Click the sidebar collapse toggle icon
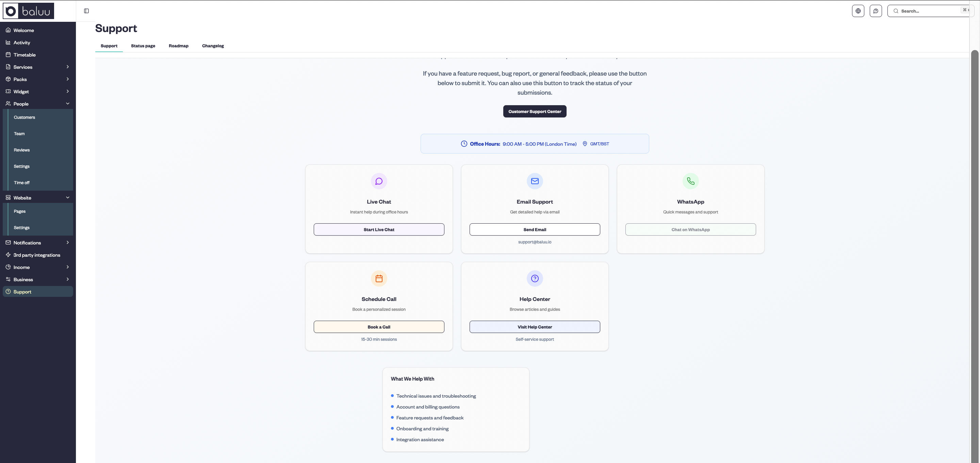This screenshot has height=463, width=980. 86,11
